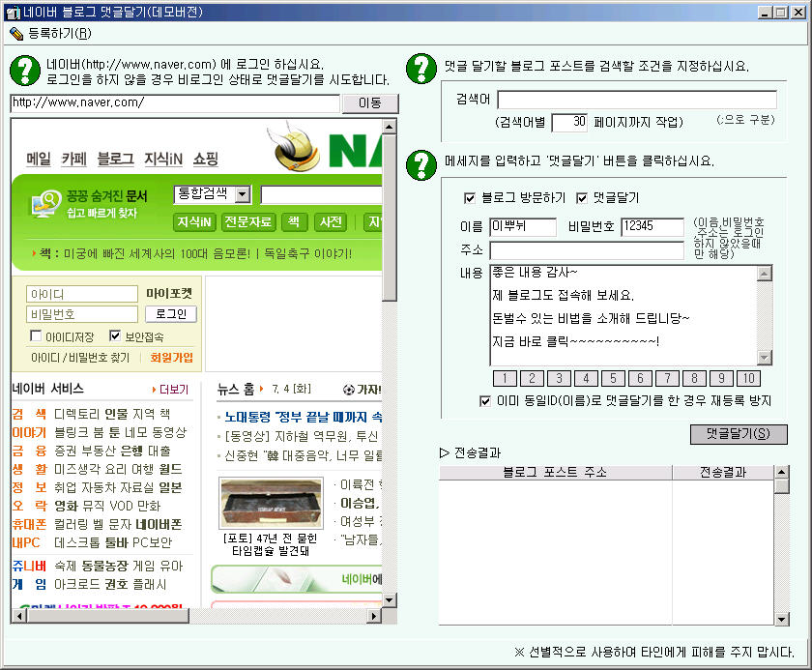Open the 블로그 tab on Naver page
The width and height of the screenshot is (812, 670).
click(115, 159)
